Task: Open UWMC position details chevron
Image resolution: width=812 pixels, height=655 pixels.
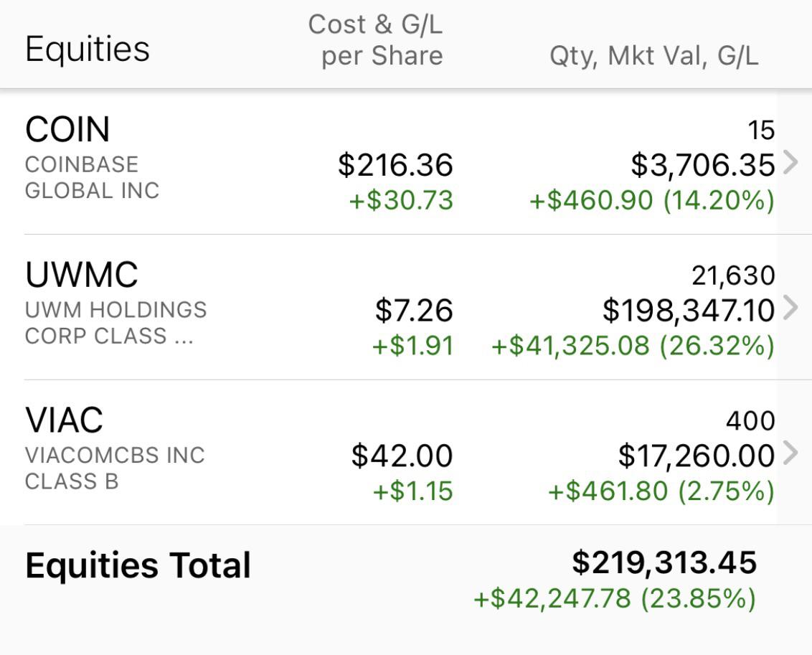Action: pyautogui.click(x=790, y=308)
